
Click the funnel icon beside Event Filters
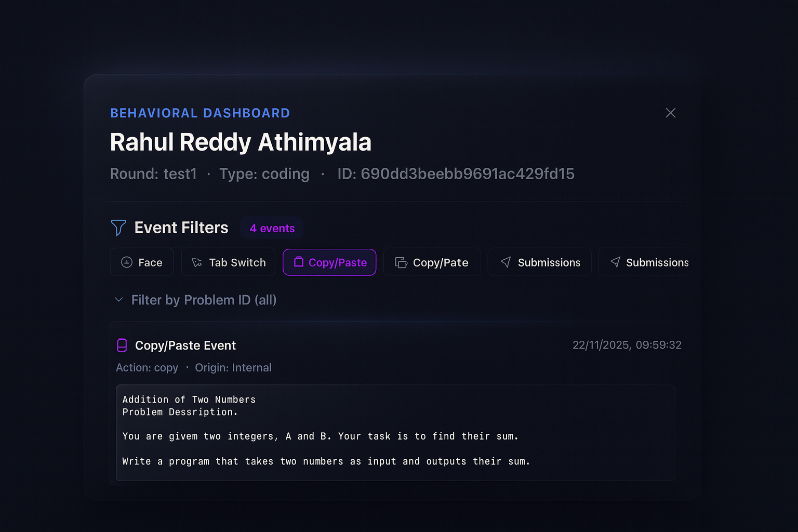point(118,228)
